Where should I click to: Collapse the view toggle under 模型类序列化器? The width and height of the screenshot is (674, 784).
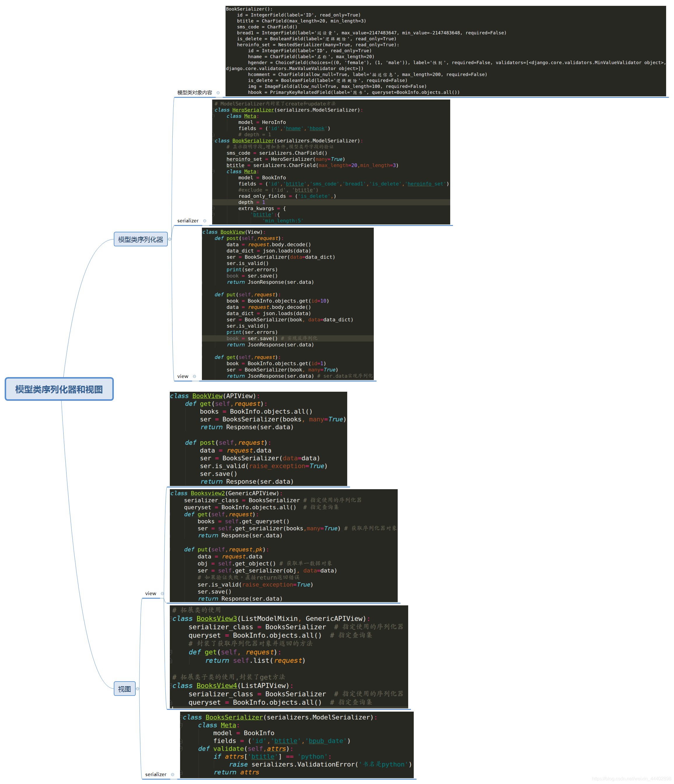point(194,377)
